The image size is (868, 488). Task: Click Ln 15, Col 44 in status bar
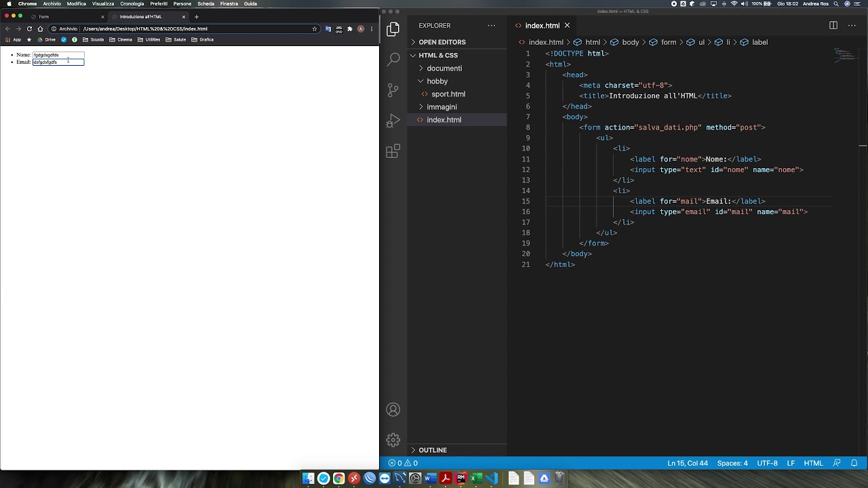pos(688,463)
